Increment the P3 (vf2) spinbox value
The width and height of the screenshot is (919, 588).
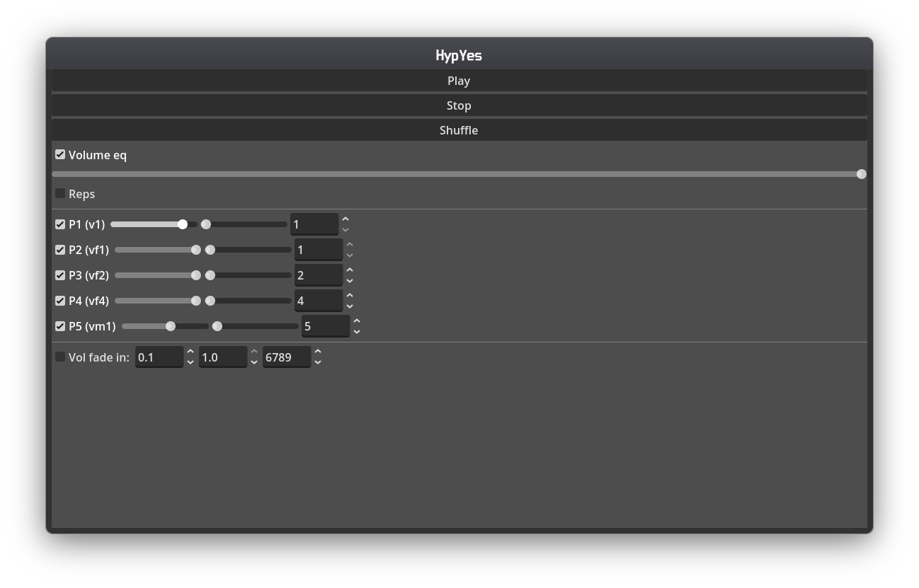coord(350,270)
